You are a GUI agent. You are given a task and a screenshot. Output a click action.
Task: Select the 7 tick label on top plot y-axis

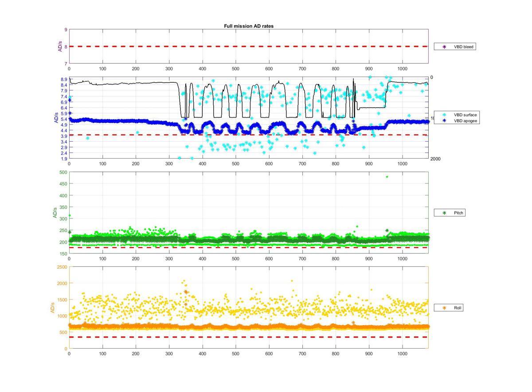[x=66, y=64]
